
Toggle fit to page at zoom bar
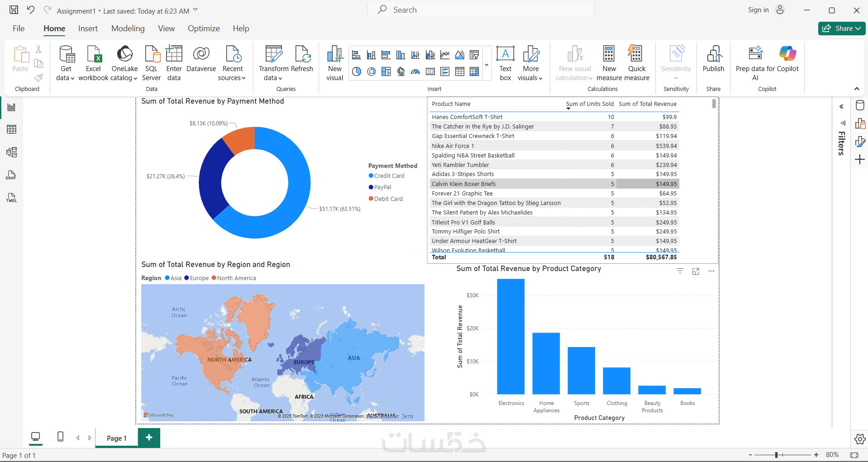click(854, 455)
